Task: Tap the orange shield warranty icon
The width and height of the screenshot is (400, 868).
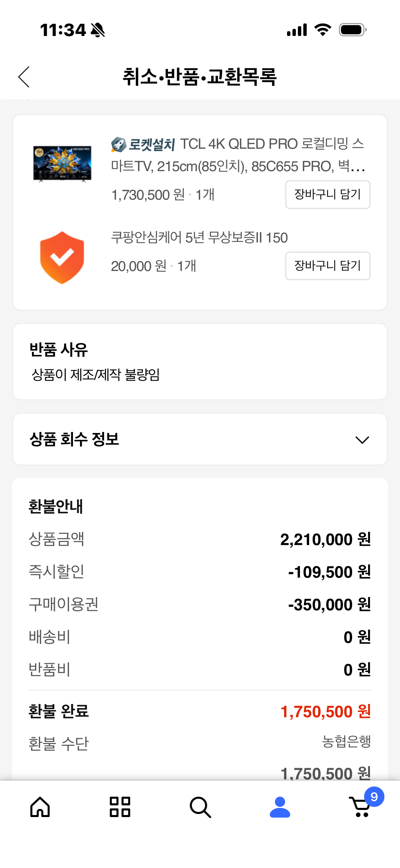Action: click(x=62, y=257)
